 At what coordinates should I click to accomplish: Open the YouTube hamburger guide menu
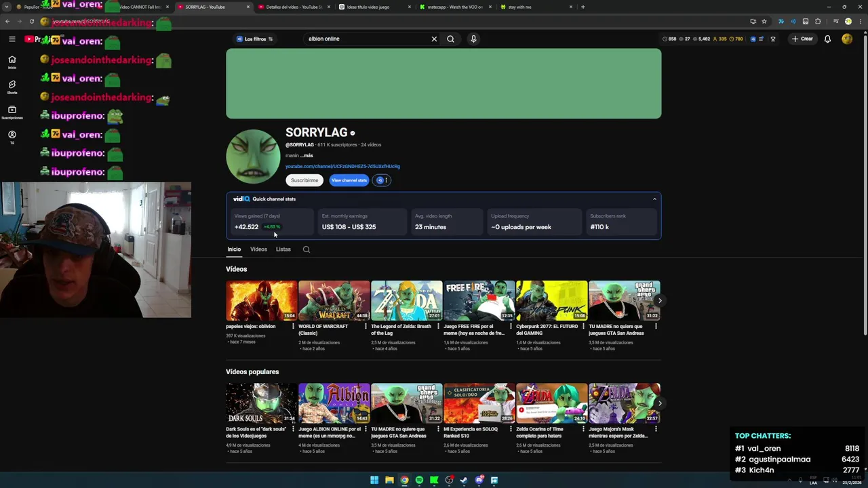pyautogui.click(x=12, y=39)
